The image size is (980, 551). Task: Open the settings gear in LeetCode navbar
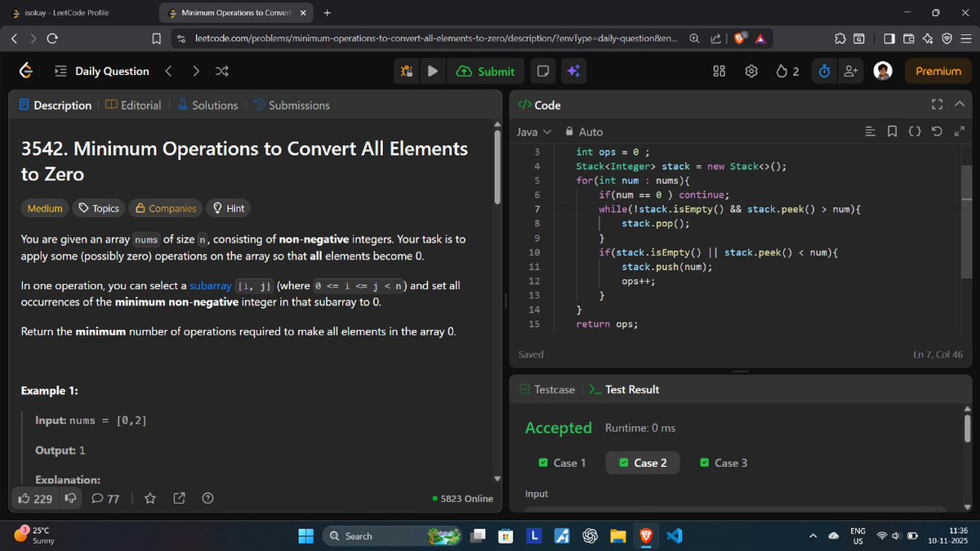click(751, 71)
